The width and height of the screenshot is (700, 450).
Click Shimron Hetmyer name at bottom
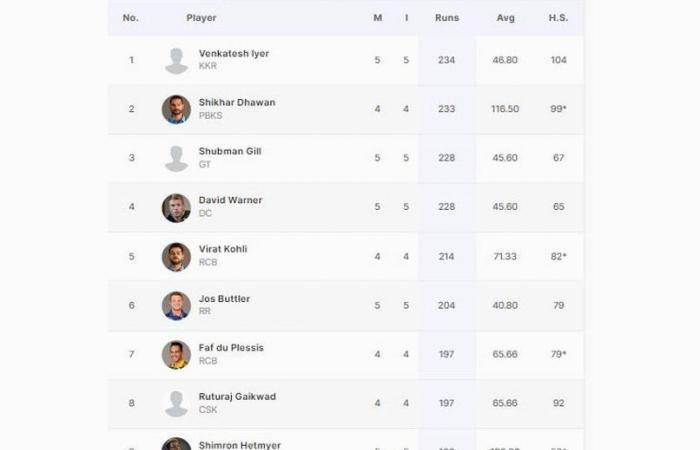240,445
